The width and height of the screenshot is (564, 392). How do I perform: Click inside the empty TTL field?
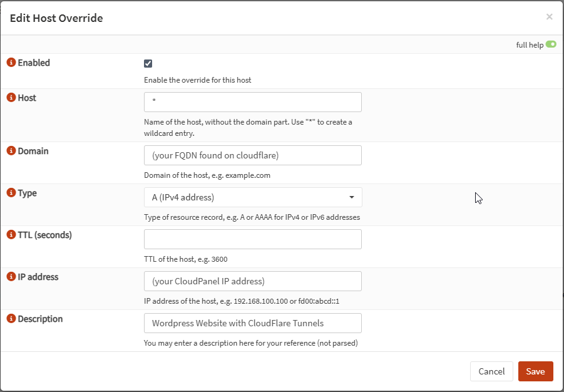[x=252, y=239]
